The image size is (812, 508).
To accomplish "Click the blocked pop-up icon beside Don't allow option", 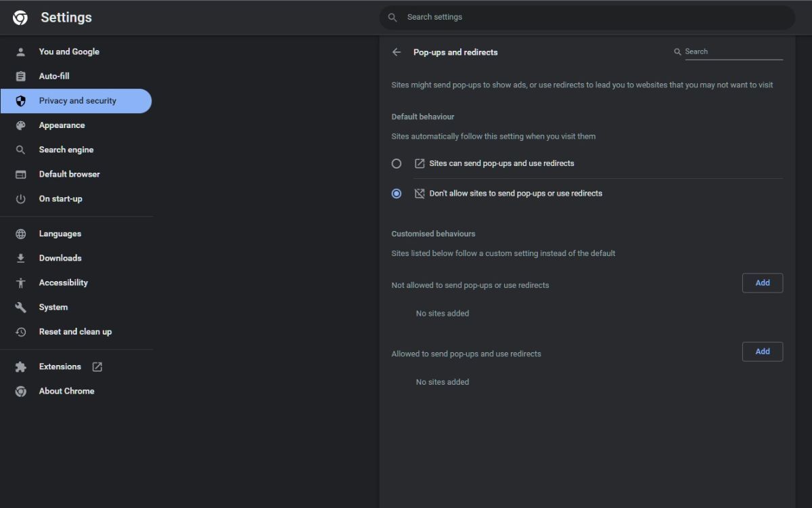I will [x=420, y=193].
